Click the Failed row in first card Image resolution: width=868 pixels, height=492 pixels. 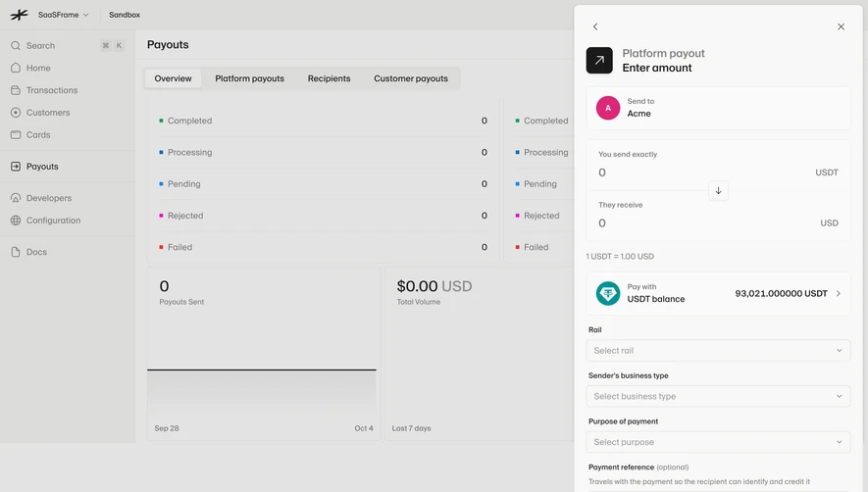coord(324,247)
